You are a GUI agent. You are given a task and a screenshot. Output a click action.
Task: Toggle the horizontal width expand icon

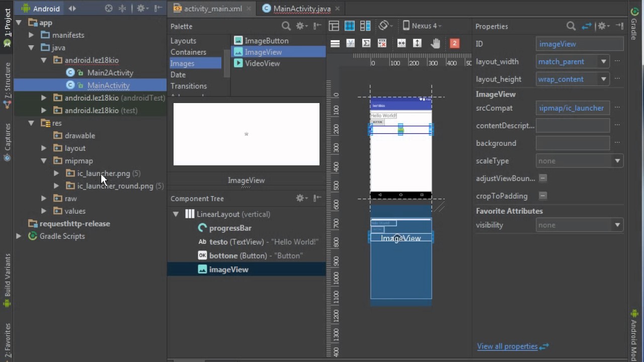point(401,43)
